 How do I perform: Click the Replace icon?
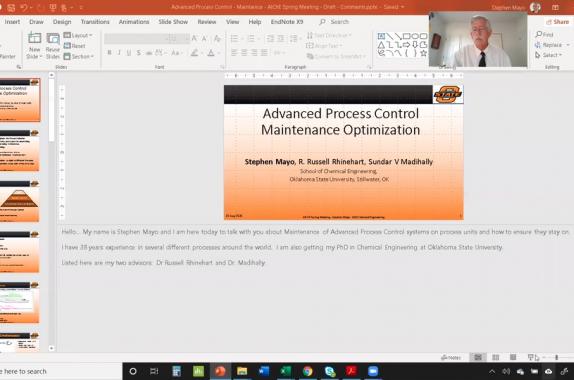(x=537, y=45)
